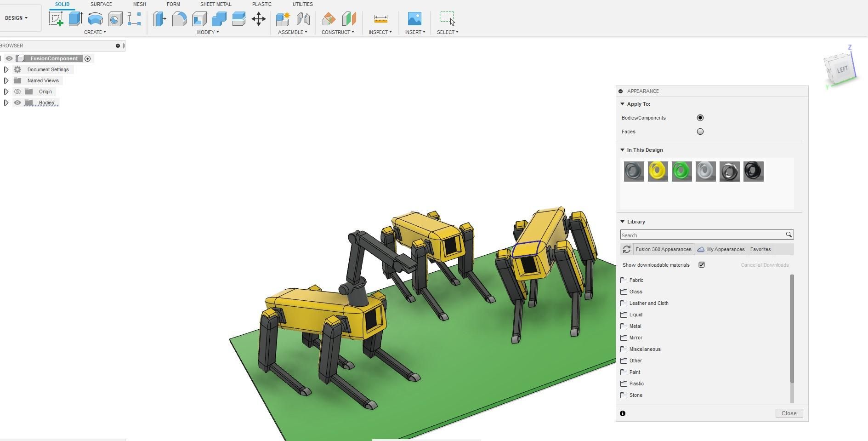
Task: Open the Joint tool in Assemble
Action: 303,19
